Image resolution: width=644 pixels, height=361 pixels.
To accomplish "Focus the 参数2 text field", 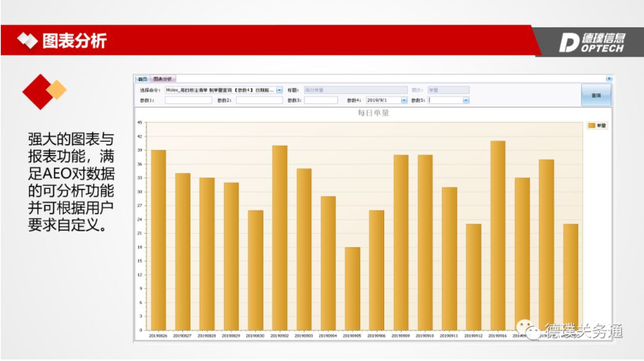I will [x=259, y=100].
